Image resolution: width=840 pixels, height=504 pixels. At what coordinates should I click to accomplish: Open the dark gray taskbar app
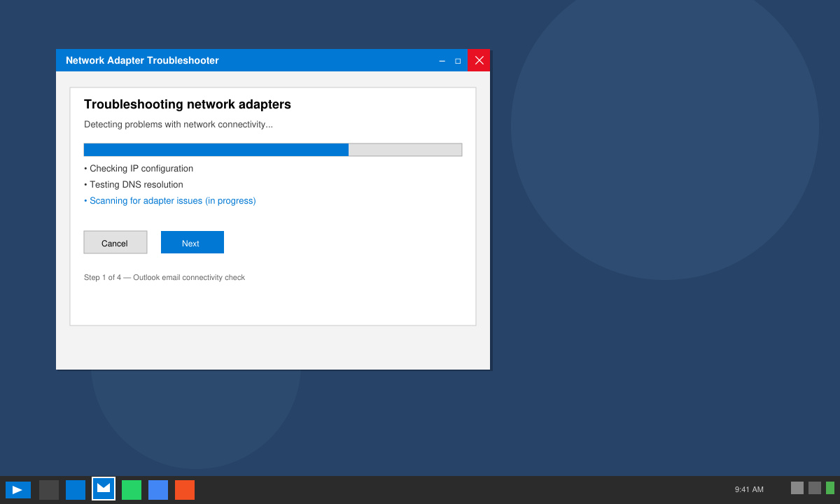[49, 490]
